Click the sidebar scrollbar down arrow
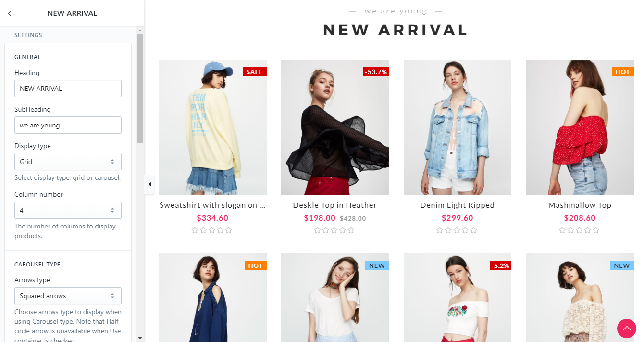 [140, 338]
